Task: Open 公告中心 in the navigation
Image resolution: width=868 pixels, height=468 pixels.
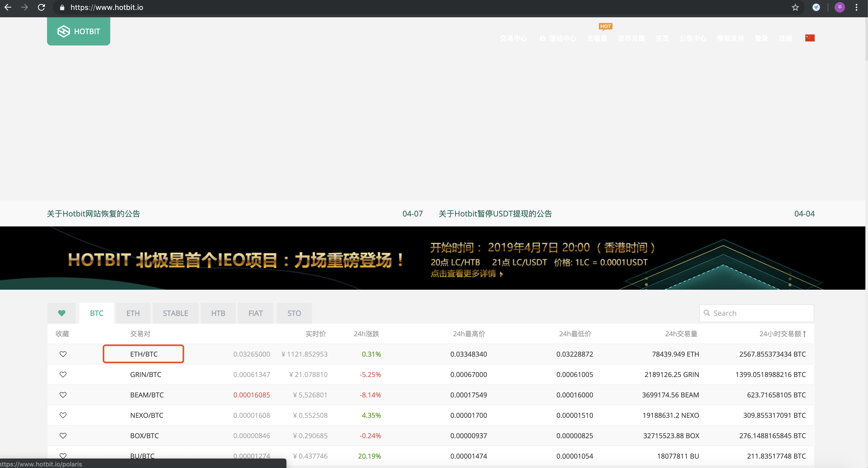Action: tap(693, 38)
